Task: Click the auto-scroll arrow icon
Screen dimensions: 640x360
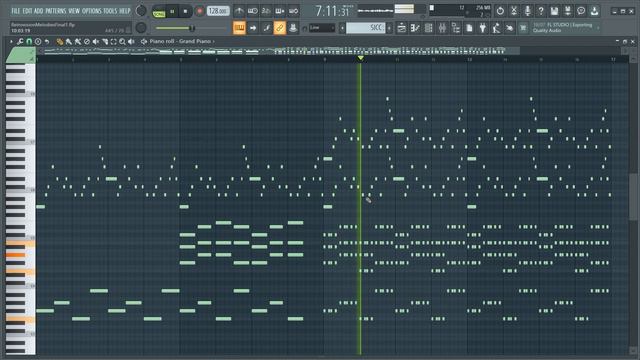Action: point(253,28)
